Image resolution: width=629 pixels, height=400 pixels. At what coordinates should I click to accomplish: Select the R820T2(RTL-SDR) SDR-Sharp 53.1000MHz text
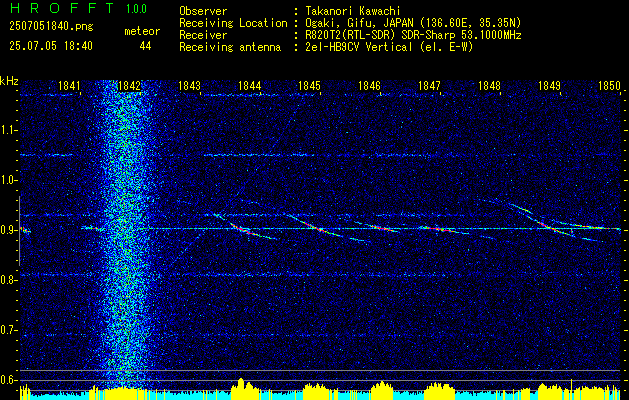coord(413,35)
